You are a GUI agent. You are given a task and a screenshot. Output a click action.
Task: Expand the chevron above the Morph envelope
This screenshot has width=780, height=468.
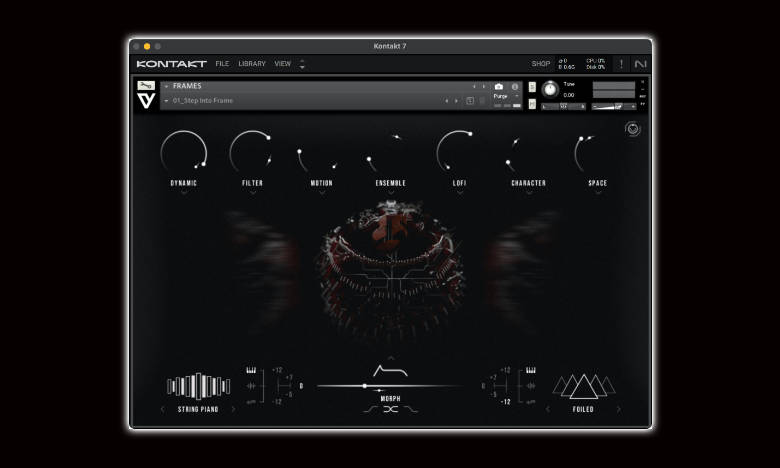[391, 357]
